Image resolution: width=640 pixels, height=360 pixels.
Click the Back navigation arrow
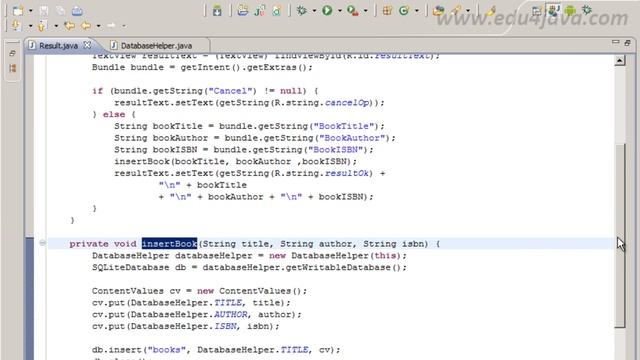point(86,26)
